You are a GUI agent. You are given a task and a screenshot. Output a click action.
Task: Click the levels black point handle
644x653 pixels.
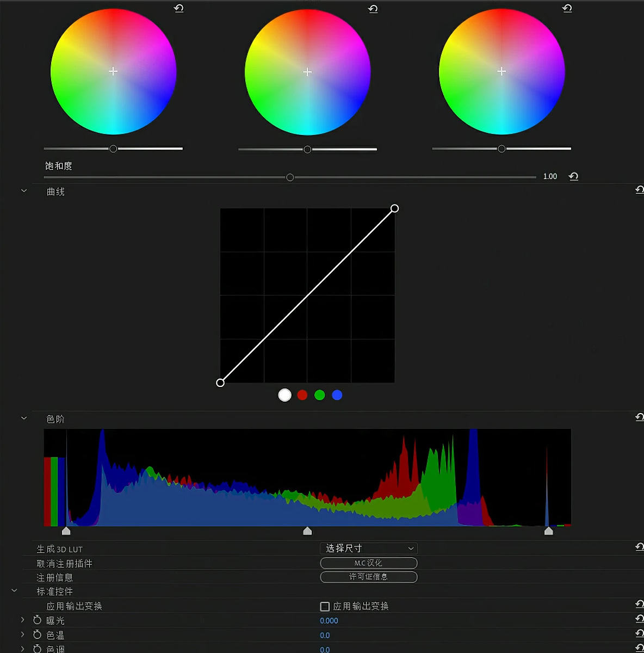coord(66,531)
